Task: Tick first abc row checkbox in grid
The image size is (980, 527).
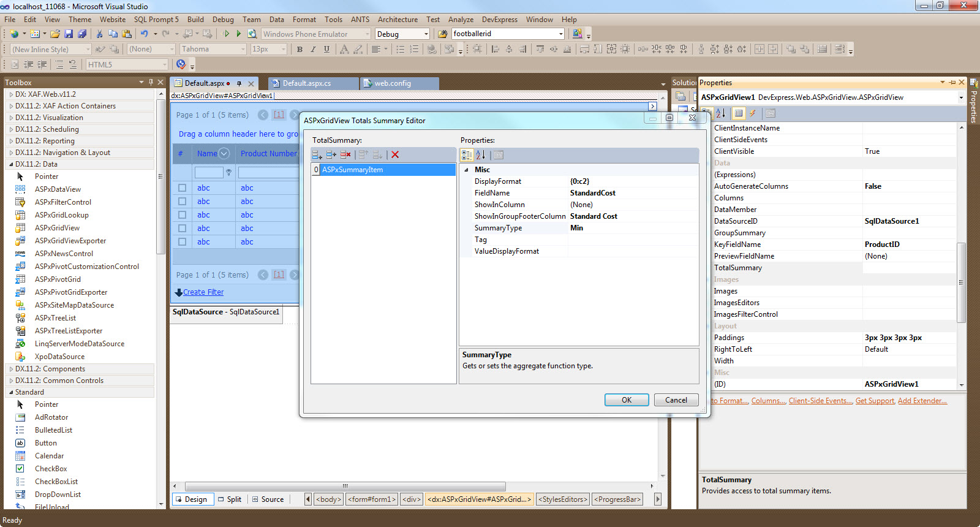Action: [x=182, y=188]
